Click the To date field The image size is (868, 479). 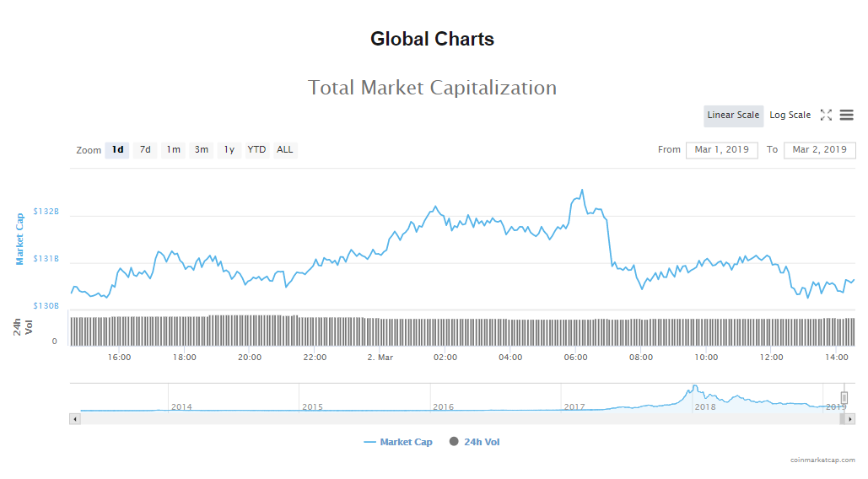click(x=819, y=150)
